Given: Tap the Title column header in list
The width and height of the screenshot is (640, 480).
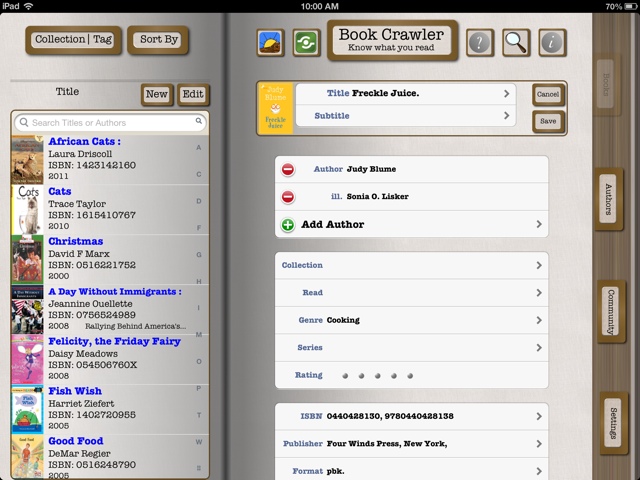Looking at the screenshot, I should tap(67, 91).
